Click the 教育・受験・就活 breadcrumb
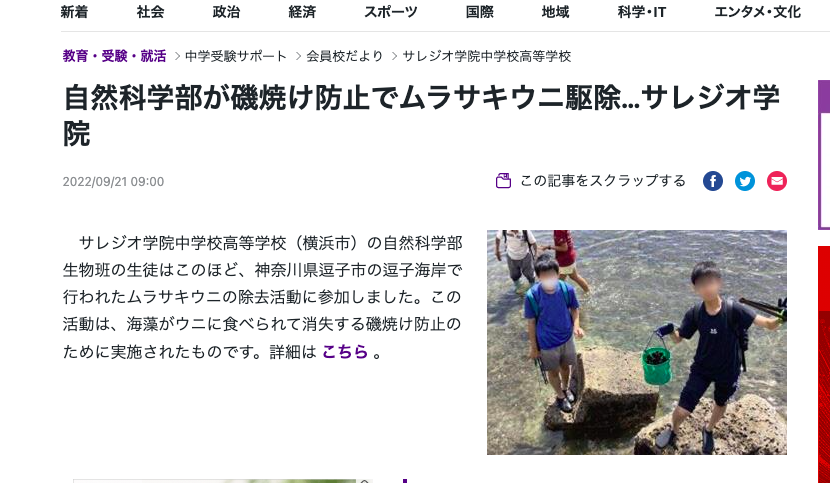The height and width of the screenshot is (483, 830). (114, 56)
